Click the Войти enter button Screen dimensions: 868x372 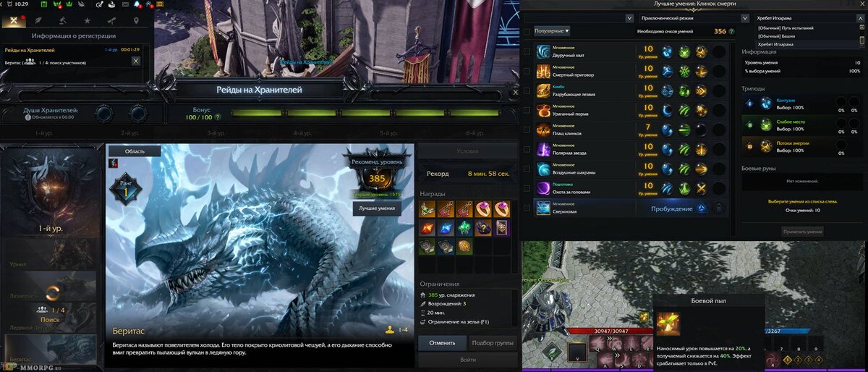tap(468, 359)
